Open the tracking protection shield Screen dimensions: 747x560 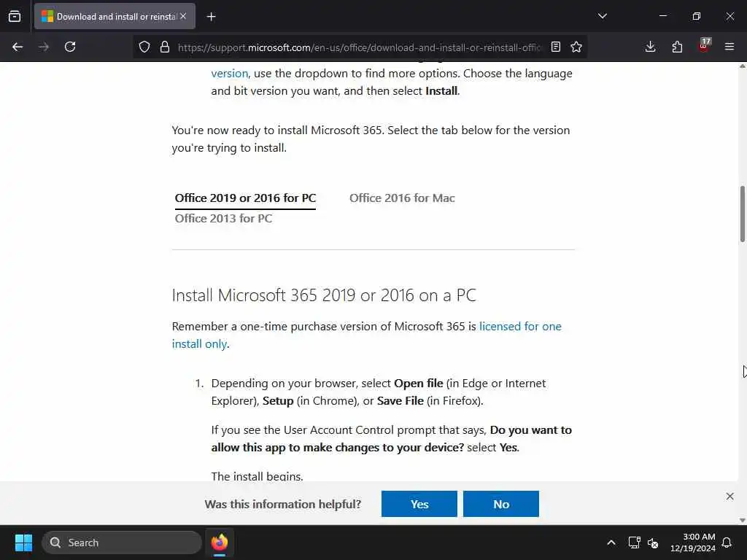[144, 47]
